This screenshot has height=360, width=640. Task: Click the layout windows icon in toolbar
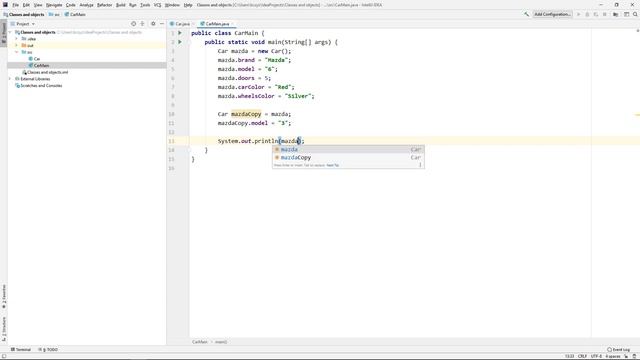[x=627, y=14]
